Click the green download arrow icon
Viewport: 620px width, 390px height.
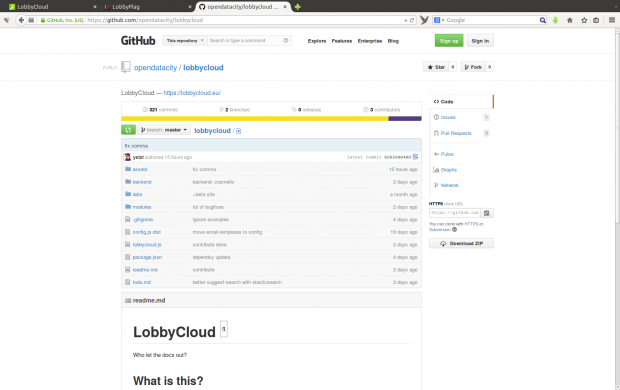click(555, 20)
